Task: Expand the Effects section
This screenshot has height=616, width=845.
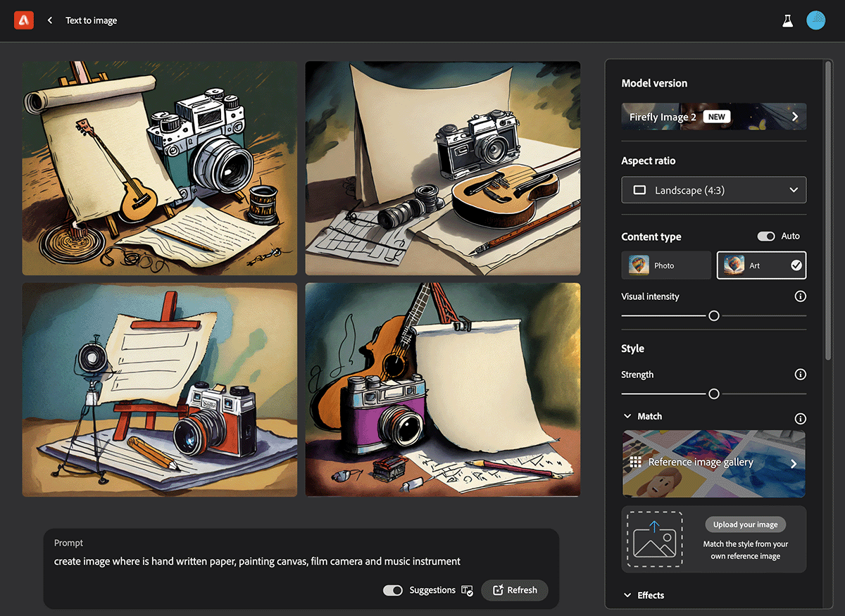Action: [x=627, y=595]
